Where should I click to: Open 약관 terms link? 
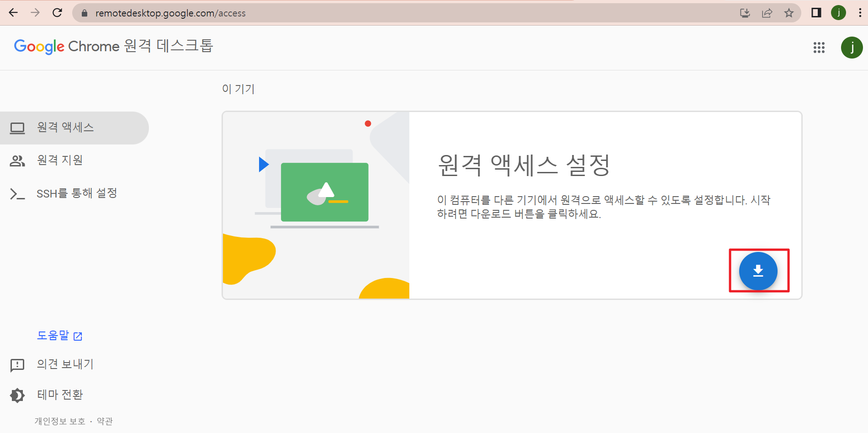[x=105, y=421]
